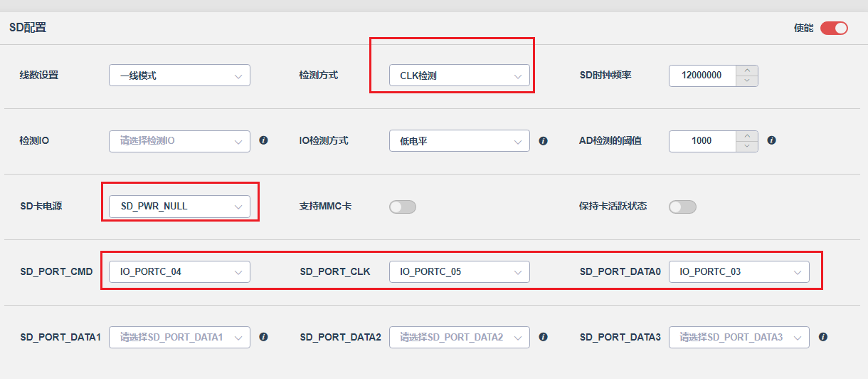The height and width of the screenshot is (379, 868).
Task: Open the SD_PORT_CMD dropdown showing IO_PORTC_04
Action: click(x=179, y=271)
